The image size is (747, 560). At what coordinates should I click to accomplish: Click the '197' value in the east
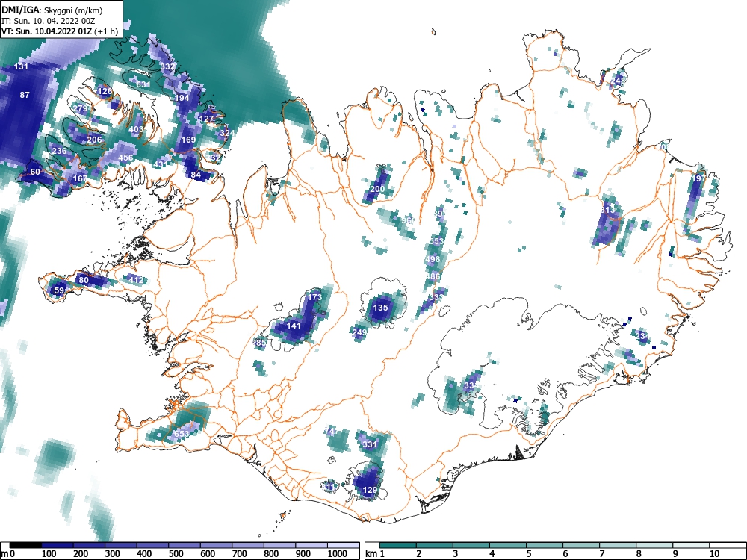pos(699,178)
